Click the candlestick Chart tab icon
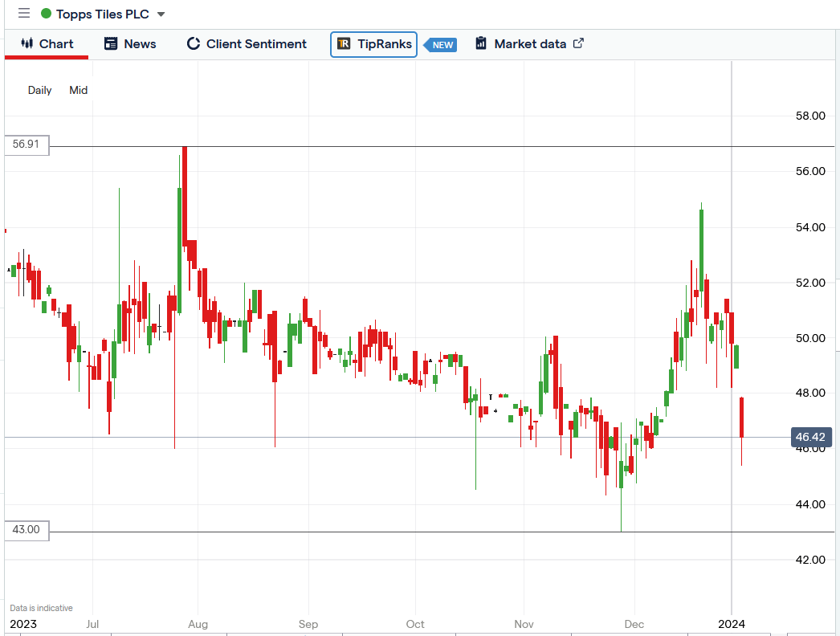 (27, 43)
